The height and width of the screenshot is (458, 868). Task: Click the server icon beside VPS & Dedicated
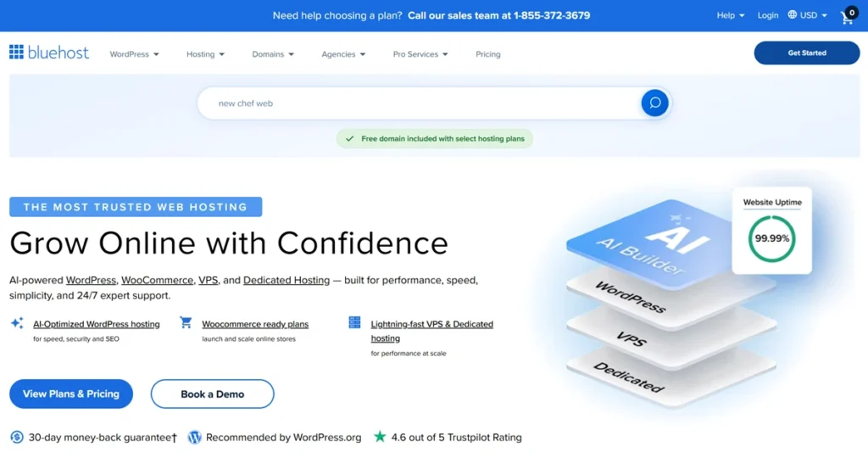(354, 322)
